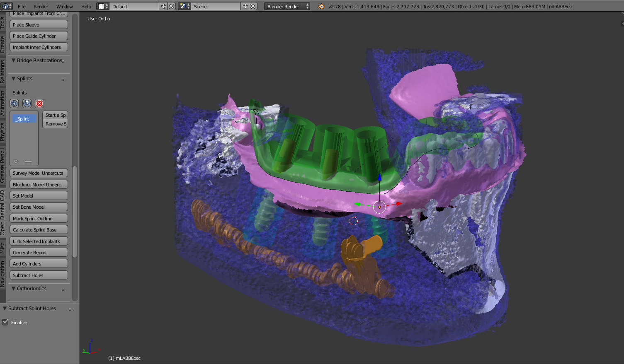
Task: Open the Render menu
Action: (41, 6)
